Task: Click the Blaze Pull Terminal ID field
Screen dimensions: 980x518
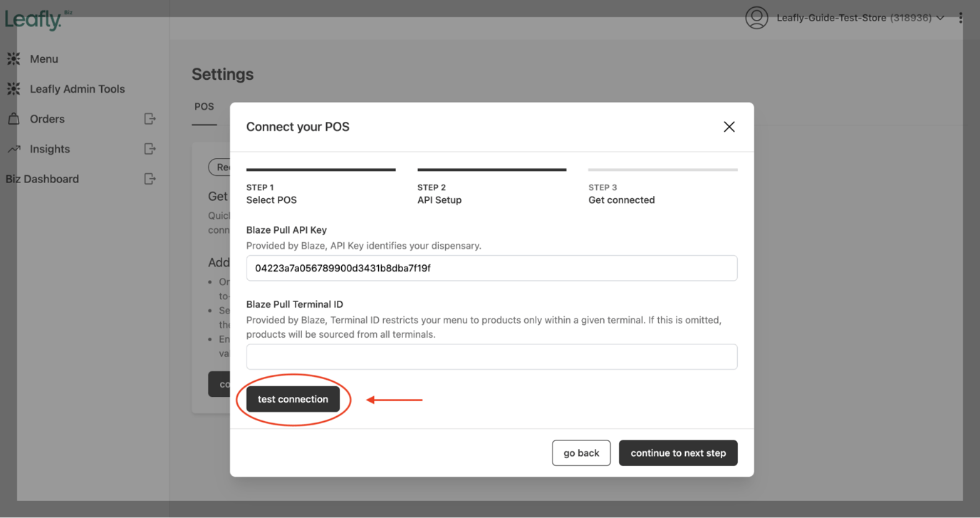Action: [491, 357]
